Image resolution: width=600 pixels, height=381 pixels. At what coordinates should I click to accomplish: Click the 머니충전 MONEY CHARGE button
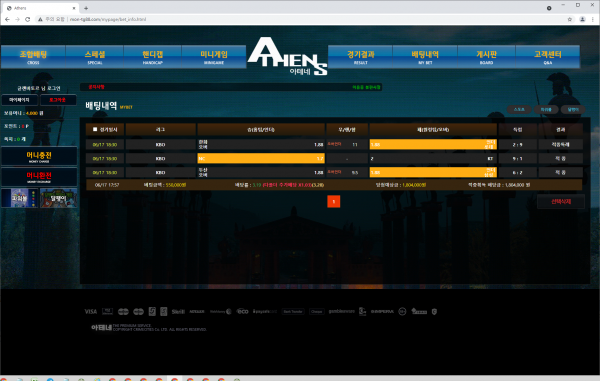click(39, 156)
